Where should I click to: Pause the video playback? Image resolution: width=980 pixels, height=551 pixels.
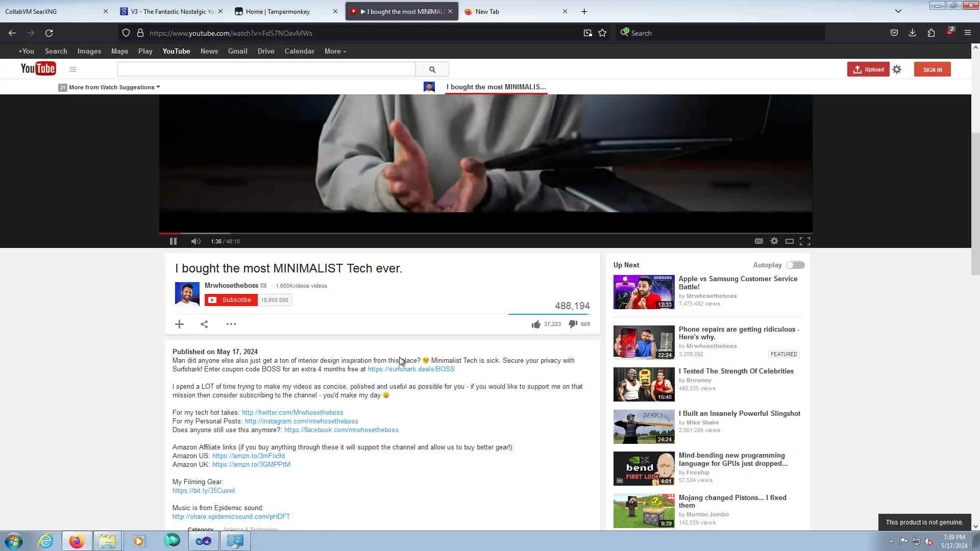[173, 241]
